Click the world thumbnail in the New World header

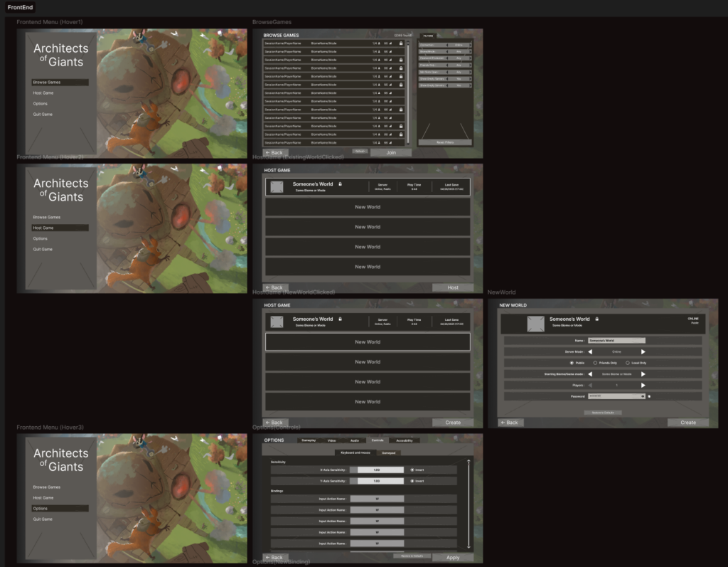tap(535, 323)
